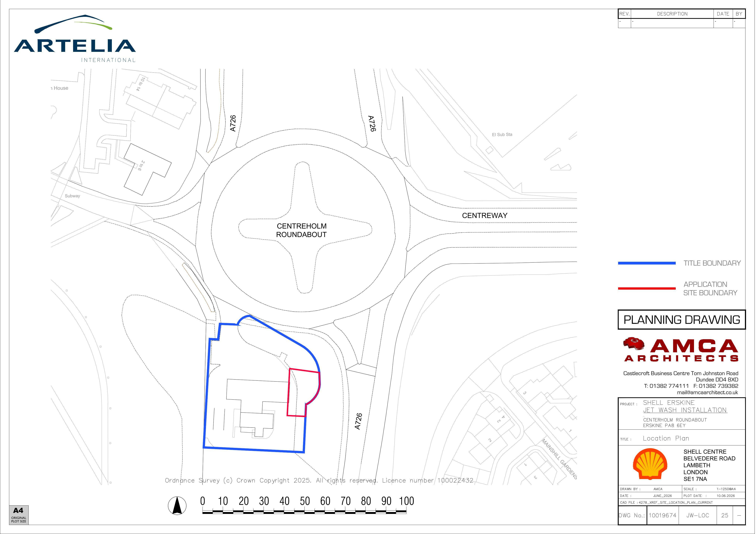Click the scale value 1-1250@A4

click(726, 489)
